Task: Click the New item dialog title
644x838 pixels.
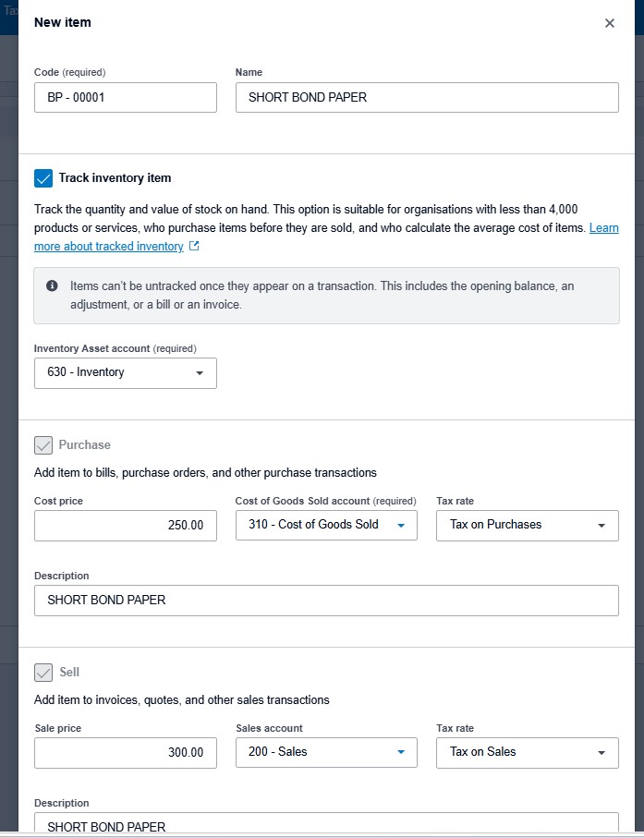Action: tap(63, 22)
